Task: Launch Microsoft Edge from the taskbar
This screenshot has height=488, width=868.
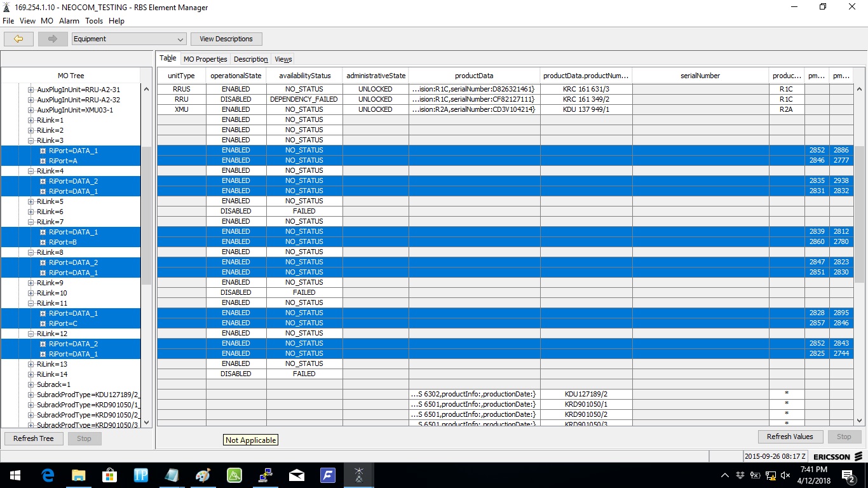Action: 47,475
